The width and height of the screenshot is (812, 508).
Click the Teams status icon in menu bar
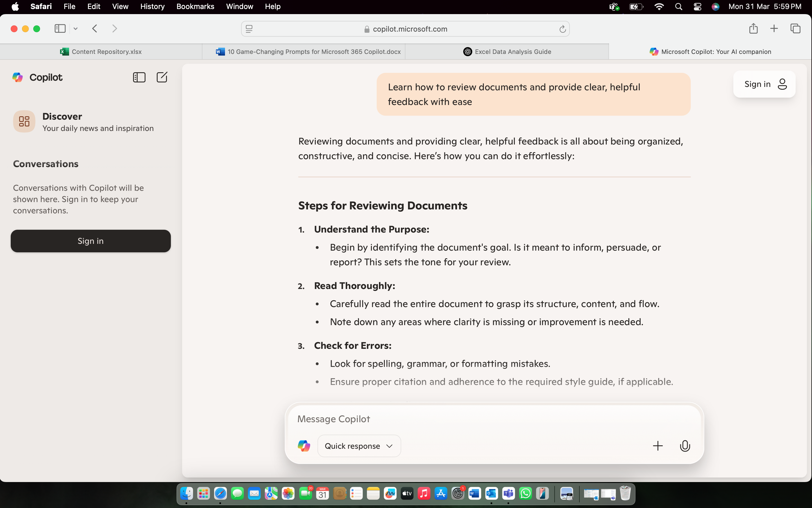[614, 7]
